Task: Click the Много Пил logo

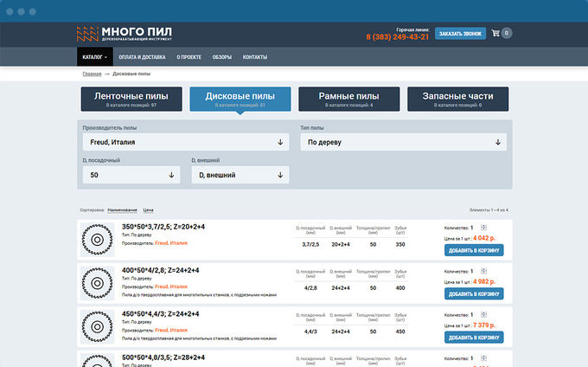Action: 124,35
